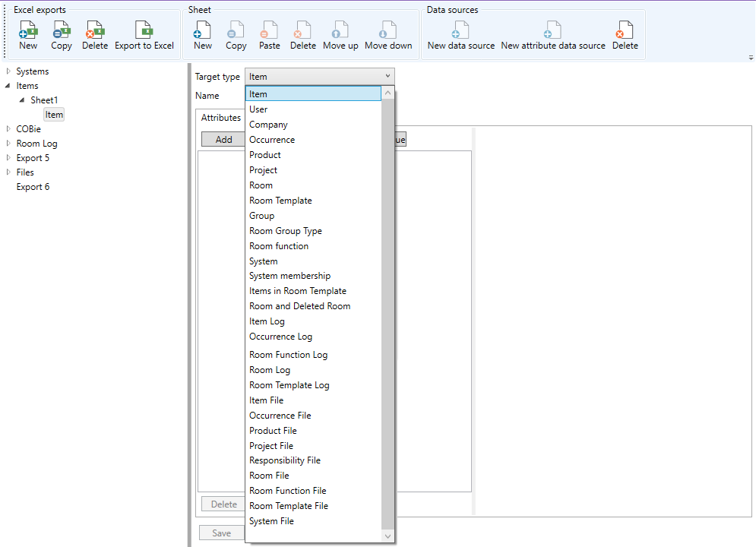Click the New attribute data source icon

click(552, 31)
